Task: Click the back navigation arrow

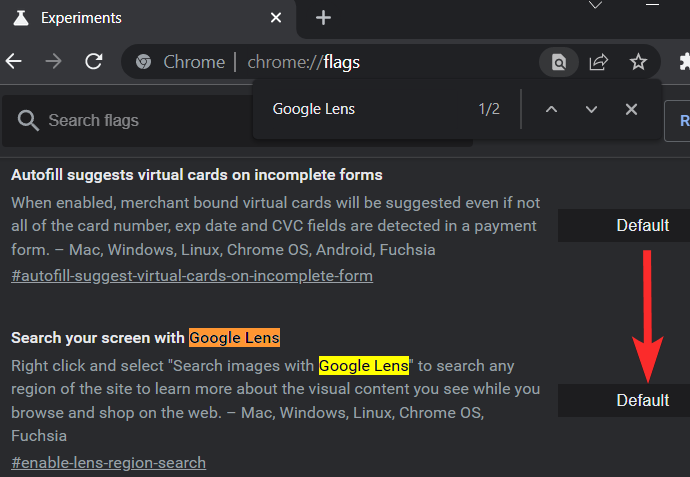Action: tap(14, 62)
